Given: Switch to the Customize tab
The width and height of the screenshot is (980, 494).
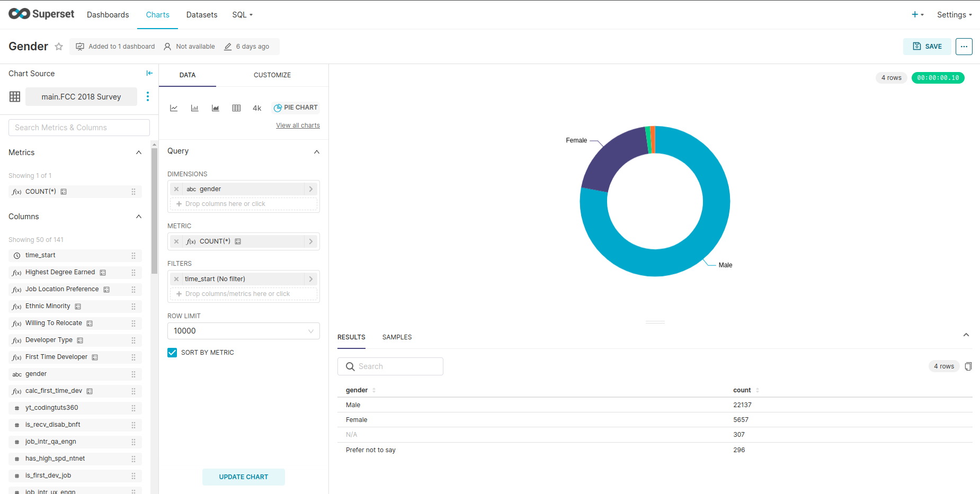Looking at the screenshot, I should pyautogui.click(x=272, y=75).
